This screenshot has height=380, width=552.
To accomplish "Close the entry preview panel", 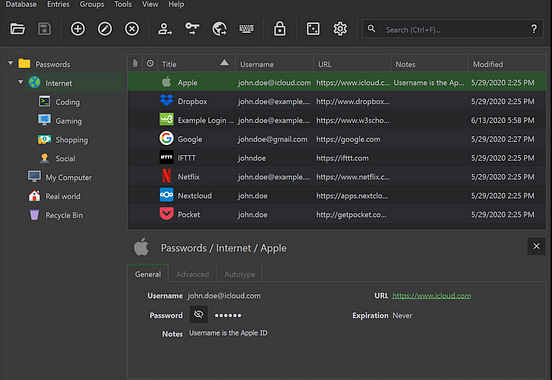I will pos(536,246).
